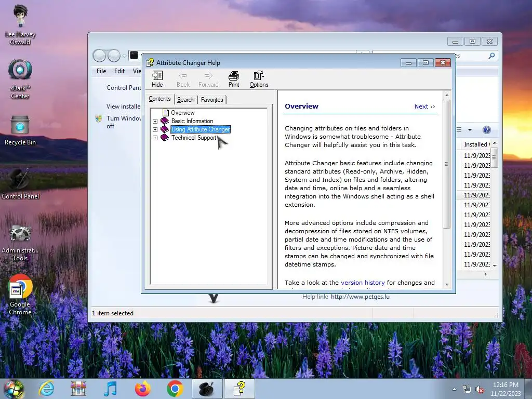Expand the Technical Support node
532x399 pixels.
155,138
